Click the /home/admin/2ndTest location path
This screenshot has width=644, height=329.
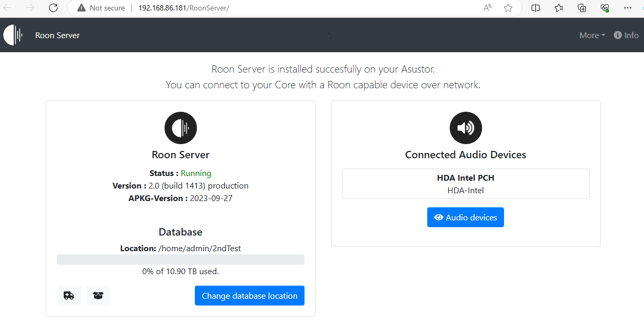200,248
